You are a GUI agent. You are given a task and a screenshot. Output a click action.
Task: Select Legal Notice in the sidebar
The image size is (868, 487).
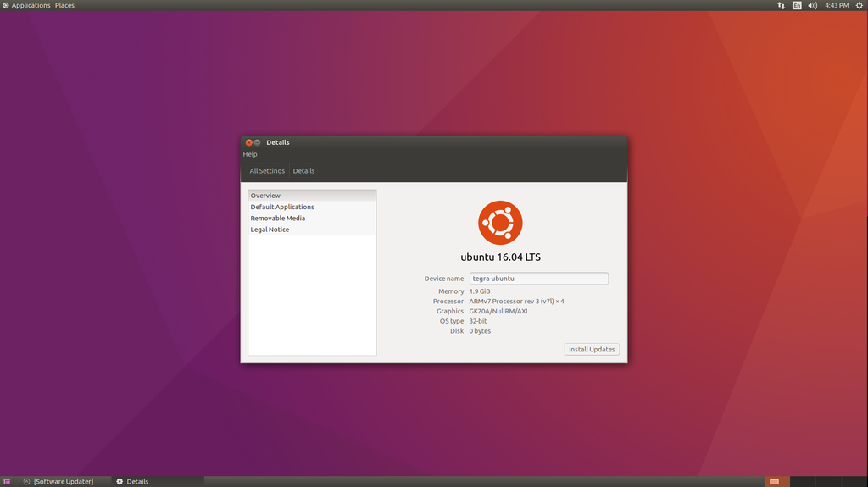pos(312,230)
